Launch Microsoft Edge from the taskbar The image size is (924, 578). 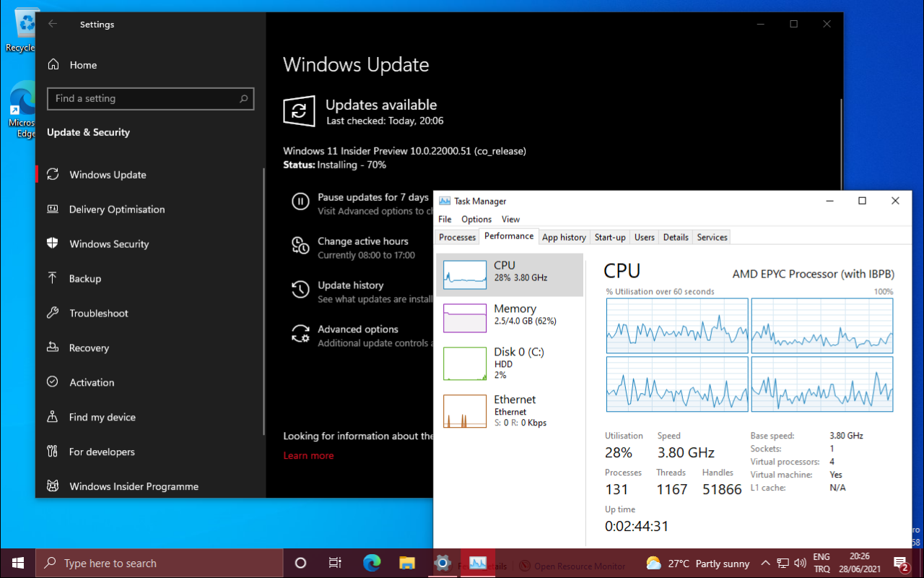pyautogui.click(x=372, y=564)
